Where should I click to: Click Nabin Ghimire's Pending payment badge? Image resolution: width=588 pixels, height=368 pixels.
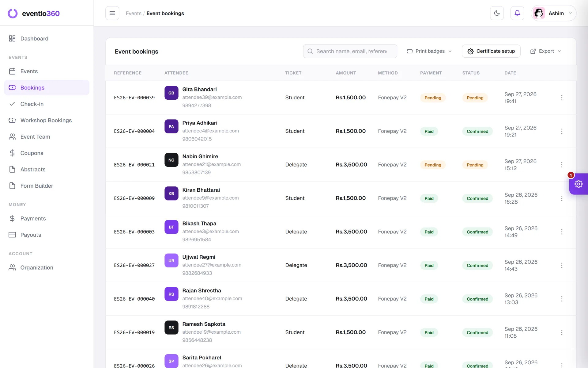point(433,165)
